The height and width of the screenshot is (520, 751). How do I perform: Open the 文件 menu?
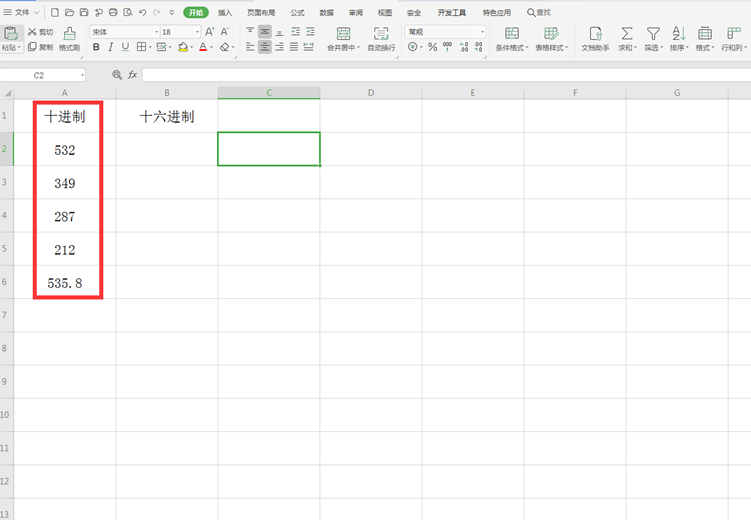click(x=21, y=12)
